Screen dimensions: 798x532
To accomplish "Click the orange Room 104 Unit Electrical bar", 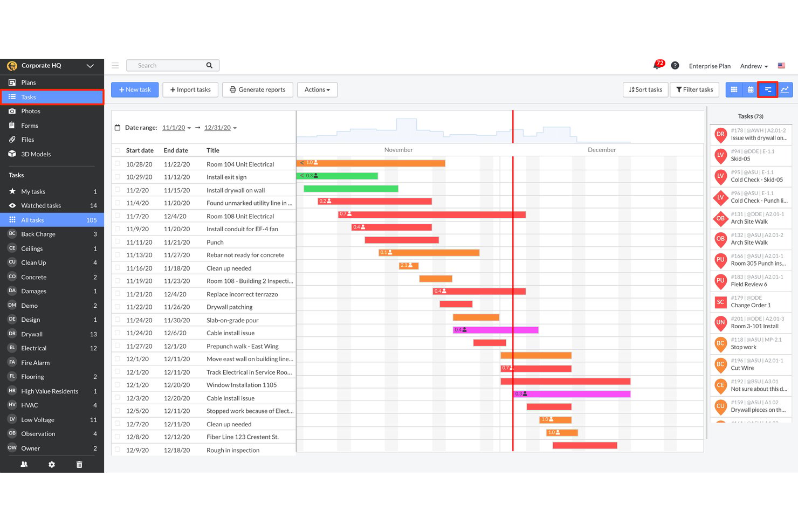I will (x=371, y=163).
